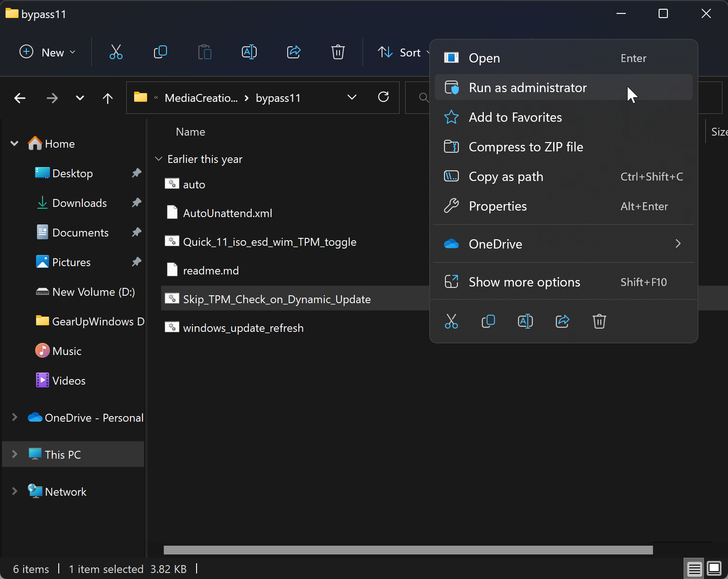Click the Delete trash icon in the toolbar

point(338,52)
